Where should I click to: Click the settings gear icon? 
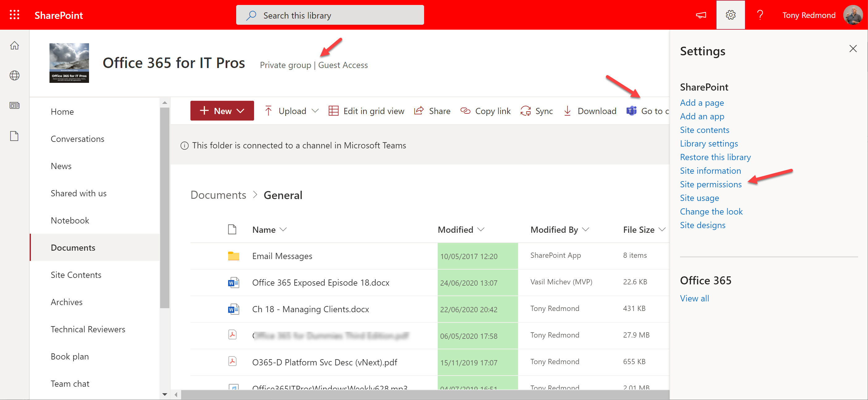(x=730, y=15)
